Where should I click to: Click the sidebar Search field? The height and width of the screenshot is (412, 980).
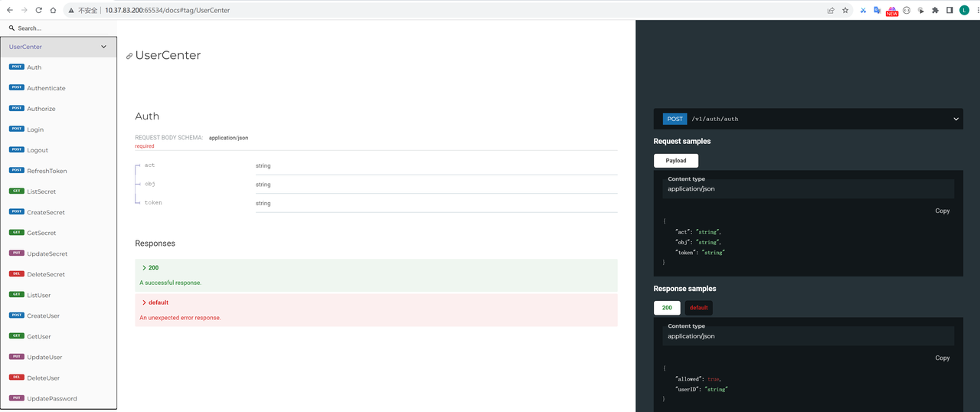click(x=61, y=28)
